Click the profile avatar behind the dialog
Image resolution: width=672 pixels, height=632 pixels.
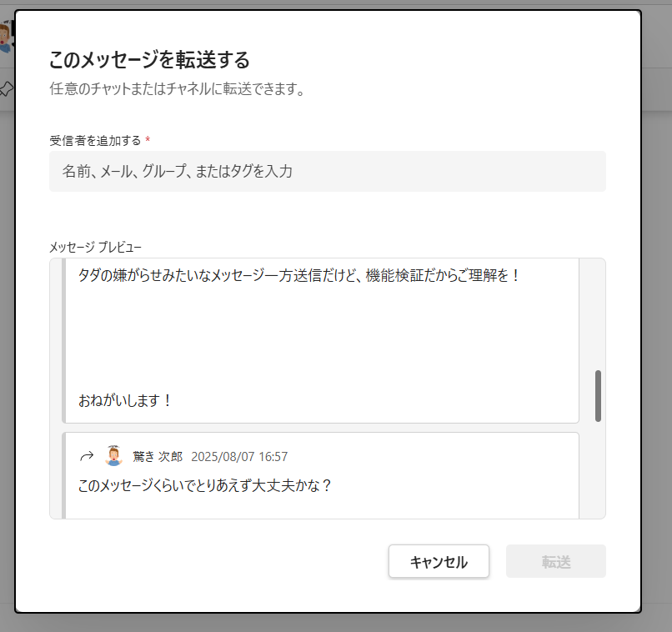(6, 35)
